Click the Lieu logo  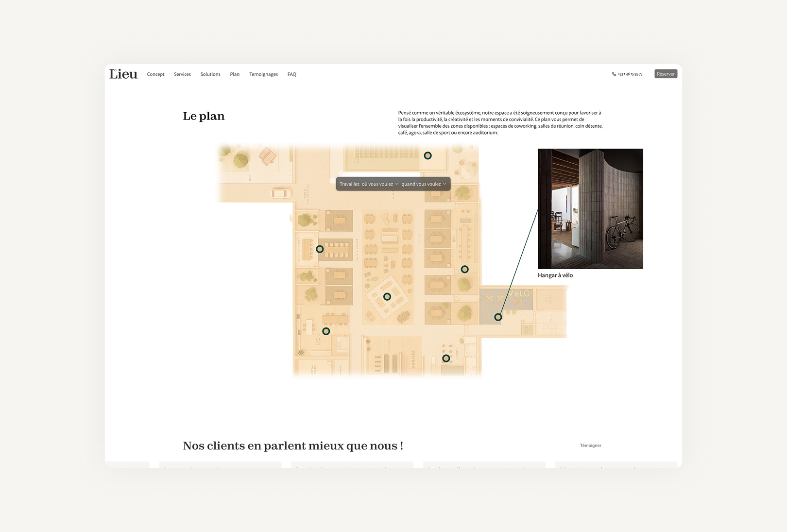(x=123, y=74)
